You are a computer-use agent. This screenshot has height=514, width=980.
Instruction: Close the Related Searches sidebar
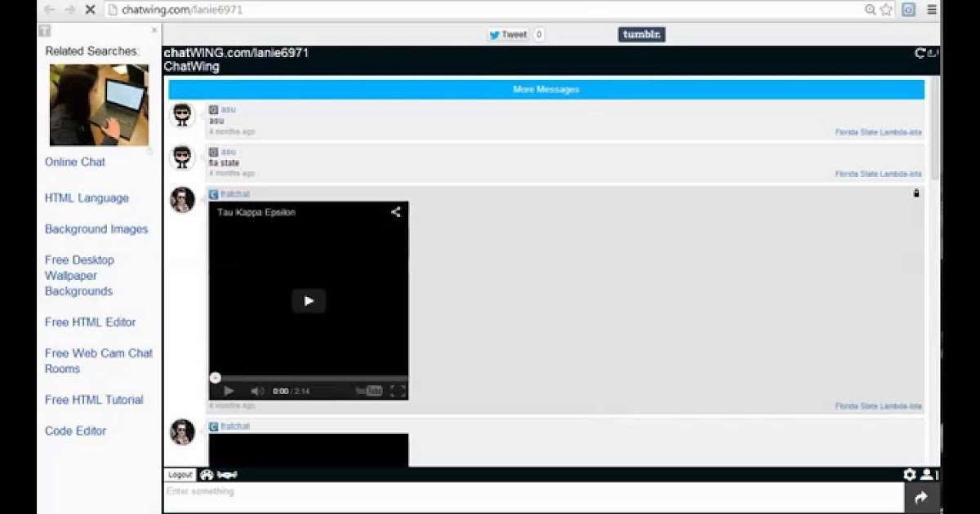[x=154, y=30]
